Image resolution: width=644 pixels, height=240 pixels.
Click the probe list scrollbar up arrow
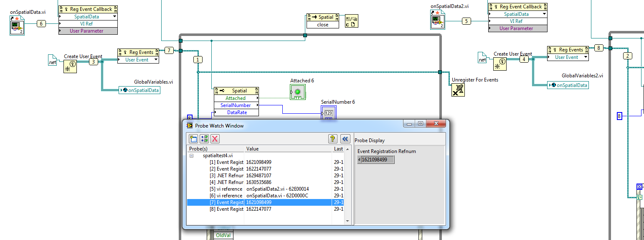pyautogui.click(x=347, y=149)
